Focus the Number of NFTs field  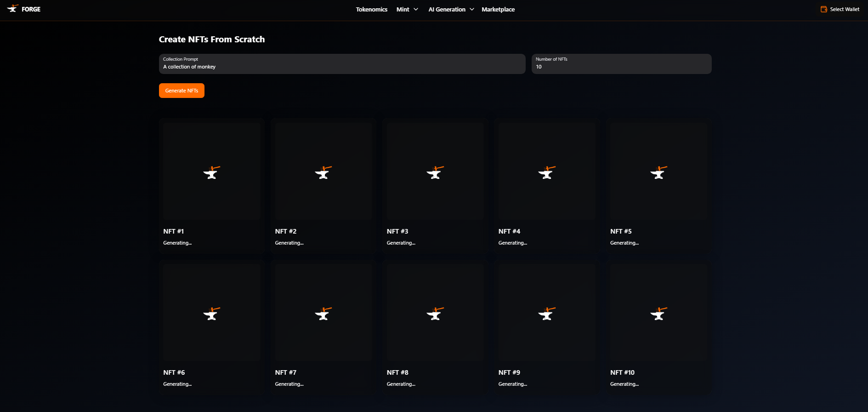(x=621, y=64)
